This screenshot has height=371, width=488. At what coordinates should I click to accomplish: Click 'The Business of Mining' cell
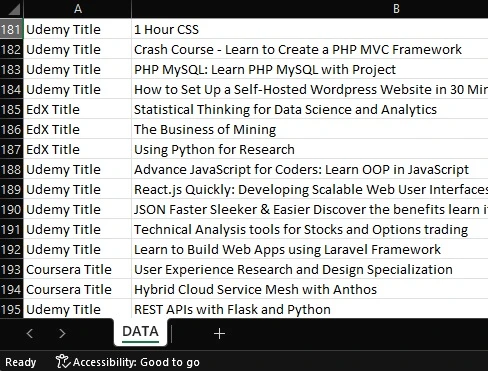[310, 129]
